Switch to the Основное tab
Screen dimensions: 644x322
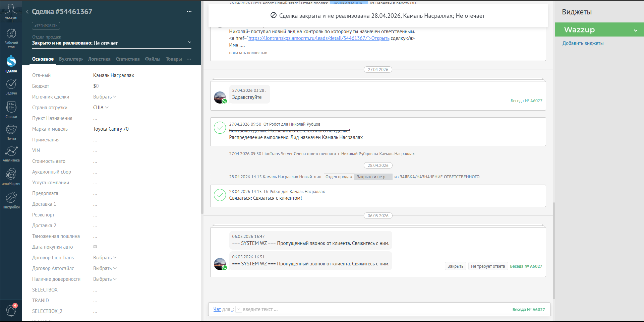[x=43, y=59]
